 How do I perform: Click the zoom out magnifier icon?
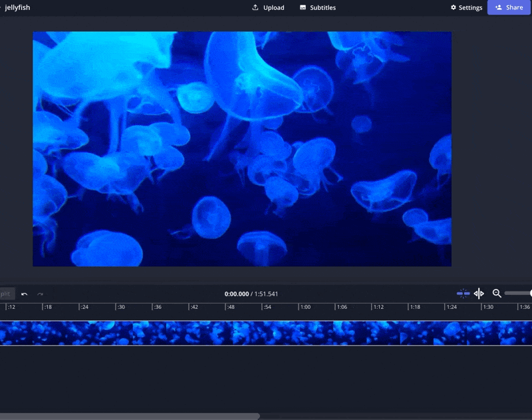point(497,294)
